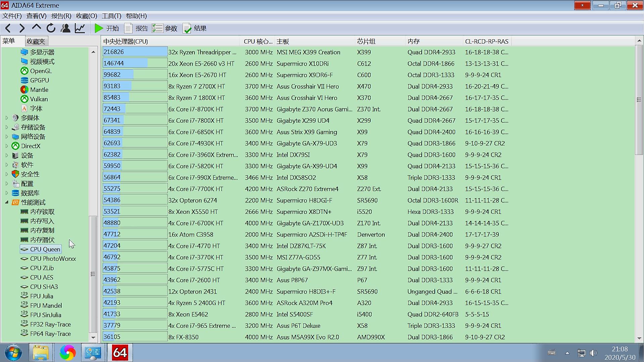
Task: Open the Parameters list toolbar icon
Action: click(157, 28)
